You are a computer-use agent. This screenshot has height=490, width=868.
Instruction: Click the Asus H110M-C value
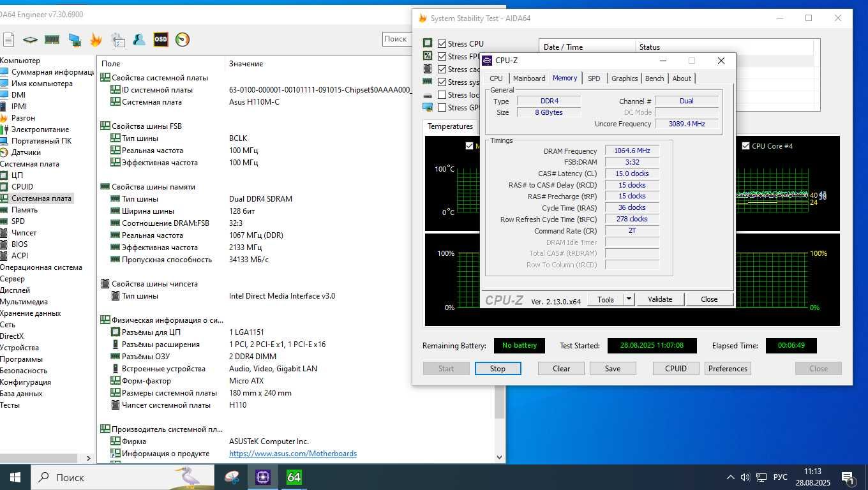pos(254,102)
